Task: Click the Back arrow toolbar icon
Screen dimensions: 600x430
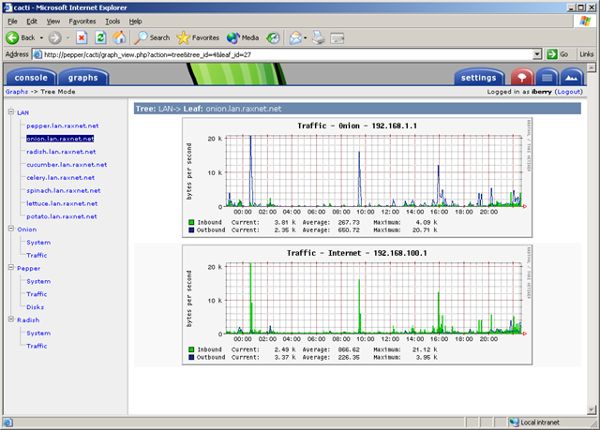Action: [12, 37]
